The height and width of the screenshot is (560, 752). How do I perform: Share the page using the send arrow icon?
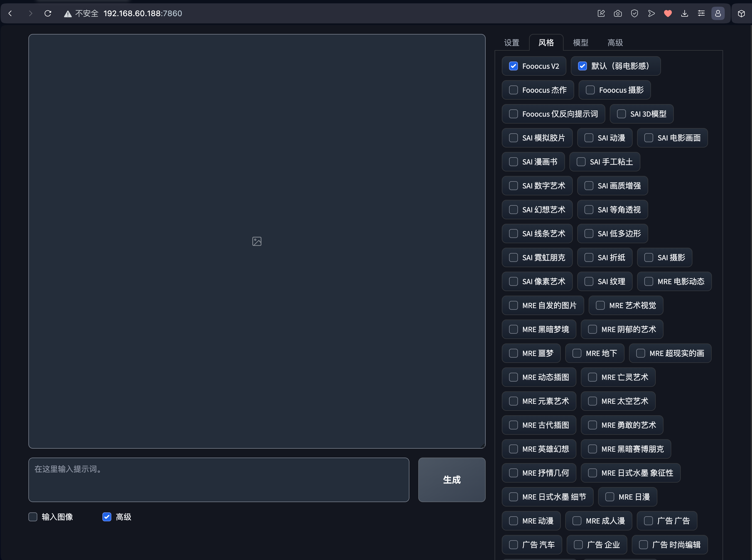[x=651, y=13]
